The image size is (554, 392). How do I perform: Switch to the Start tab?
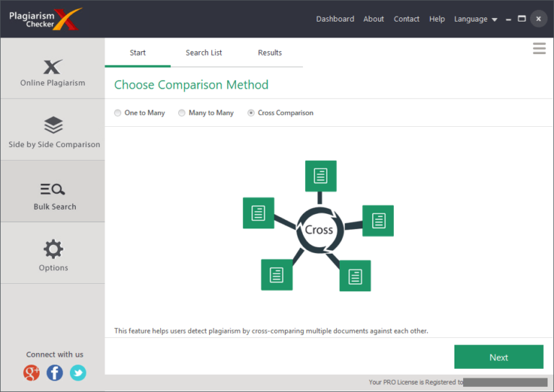pyautogui.click(x=138, y=53)
